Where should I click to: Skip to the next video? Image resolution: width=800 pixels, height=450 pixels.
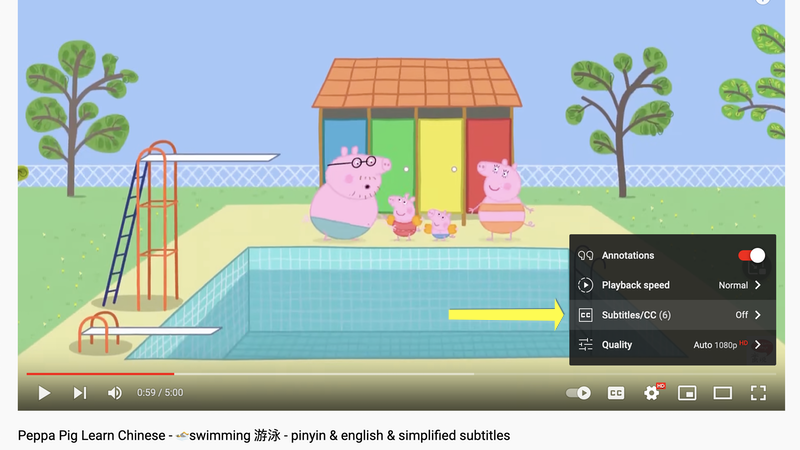coord(80,393)
